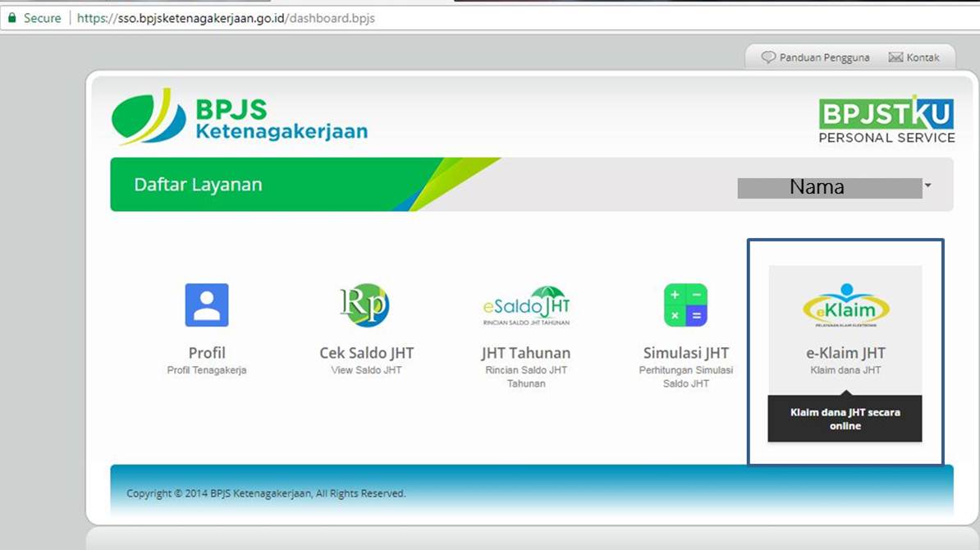This screenshot has height=550, width=980.
Task: Open the eKlaim JHT icon
Action: click(846, 305)
